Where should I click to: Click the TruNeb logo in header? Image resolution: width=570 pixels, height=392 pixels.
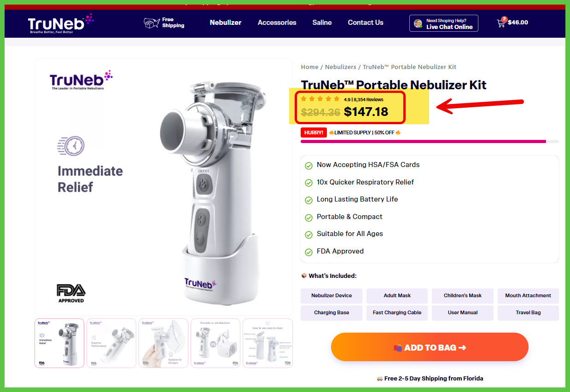60,23
